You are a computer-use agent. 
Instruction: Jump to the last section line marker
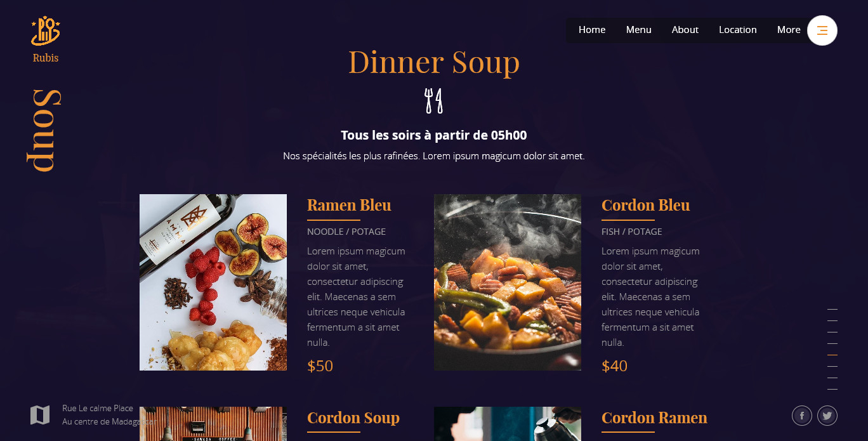(832, 389)
